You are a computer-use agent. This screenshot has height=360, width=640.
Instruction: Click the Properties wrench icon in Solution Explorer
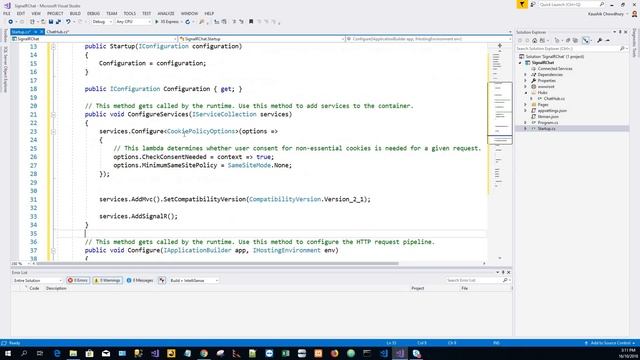(599, 40)
